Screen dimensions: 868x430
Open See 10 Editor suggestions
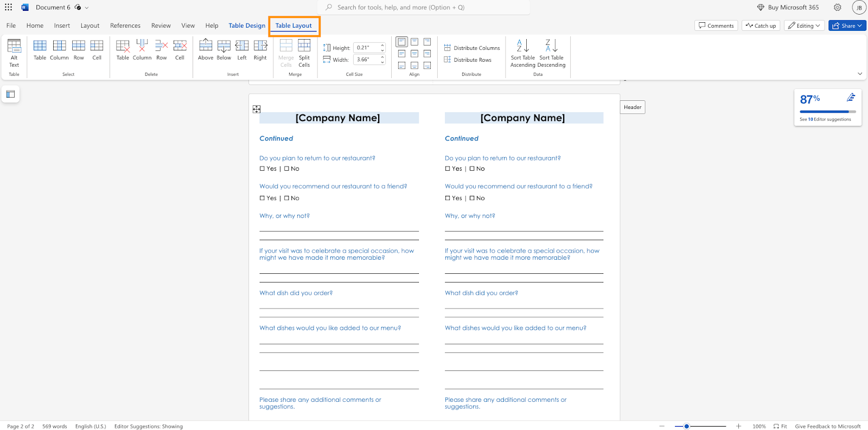coord(825,119)
